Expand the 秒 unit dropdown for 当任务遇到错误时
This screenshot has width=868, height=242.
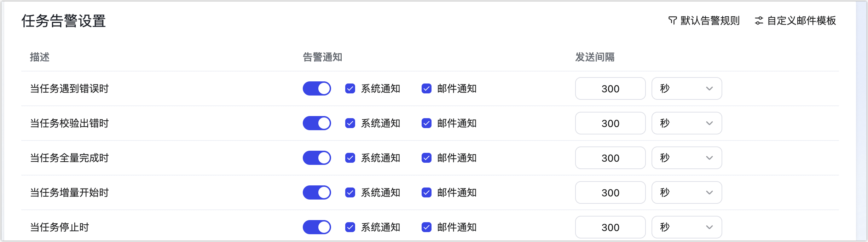click(x=687, y=88)
